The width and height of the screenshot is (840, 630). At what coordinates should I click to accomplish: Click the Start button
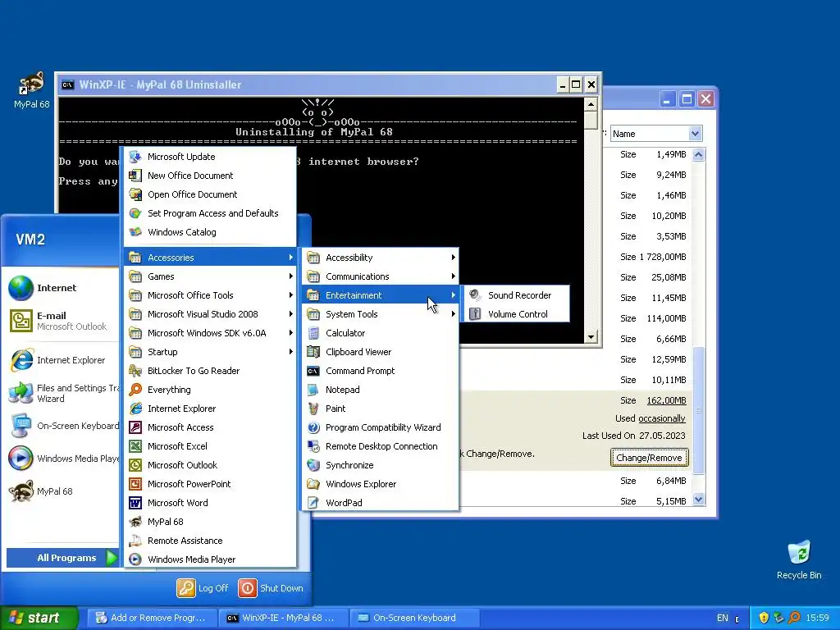39,618
